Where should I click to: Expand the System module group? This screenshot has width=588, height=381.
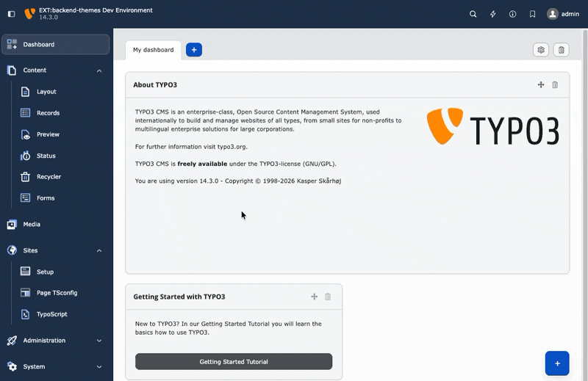(56, 366)
